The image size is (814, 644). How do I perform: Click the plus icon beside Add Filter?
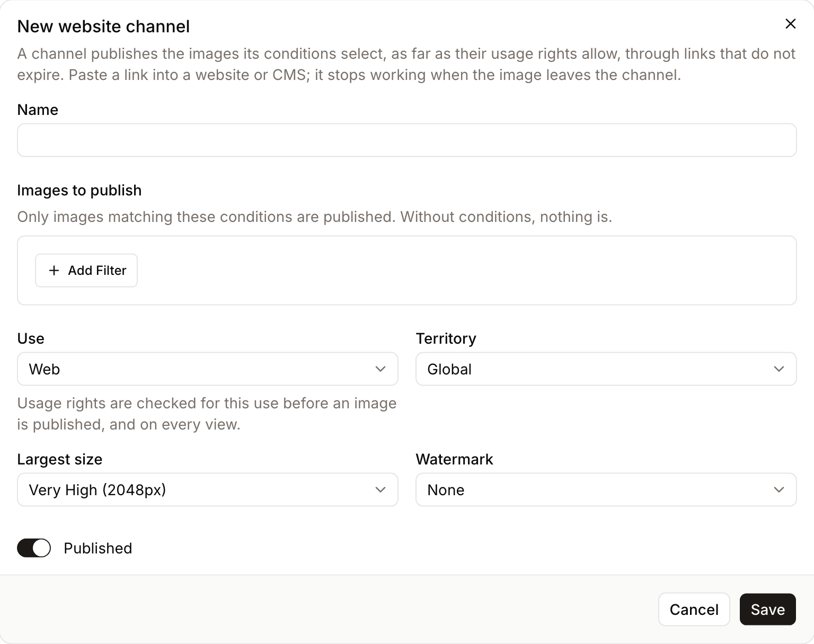54,271
